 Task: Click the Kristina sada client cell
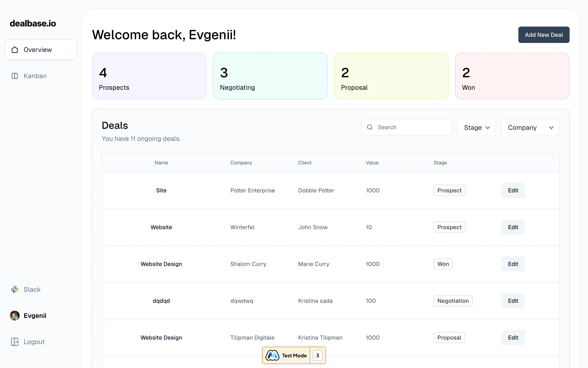[x=315, y=301]
